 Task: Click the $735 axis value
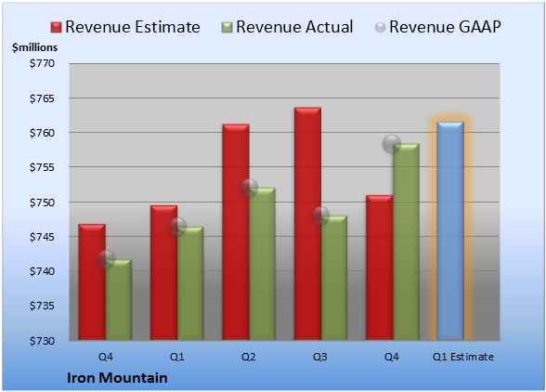click(42, 306)
